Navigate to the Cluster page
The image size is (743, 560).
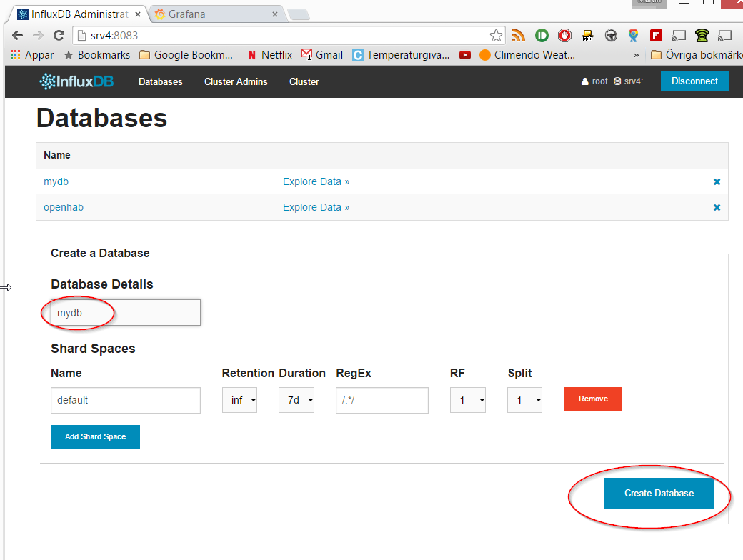coord(304,81)
